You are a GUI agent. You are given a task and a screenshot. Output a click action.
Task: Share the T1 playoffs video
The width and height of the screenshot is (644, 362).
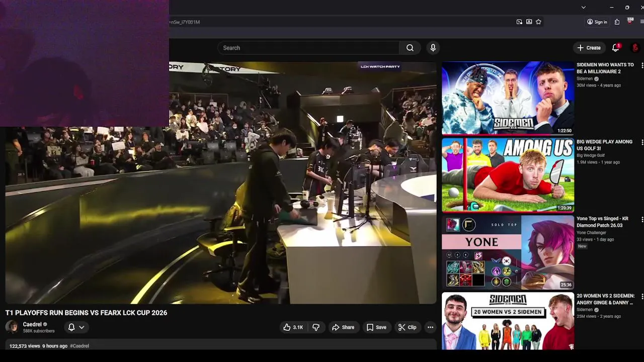pyautogui.click(x=343, y=327)
